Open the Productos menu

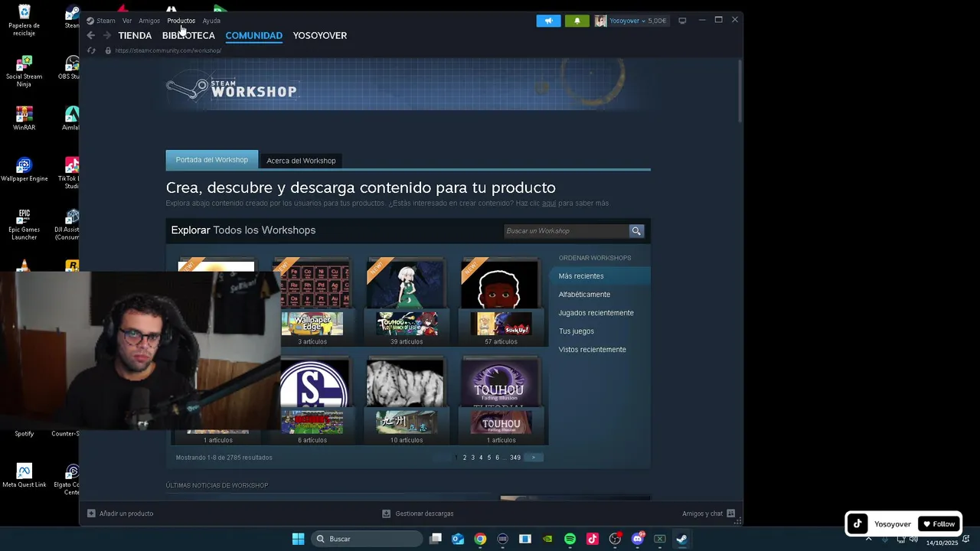(x=181, y=21)
